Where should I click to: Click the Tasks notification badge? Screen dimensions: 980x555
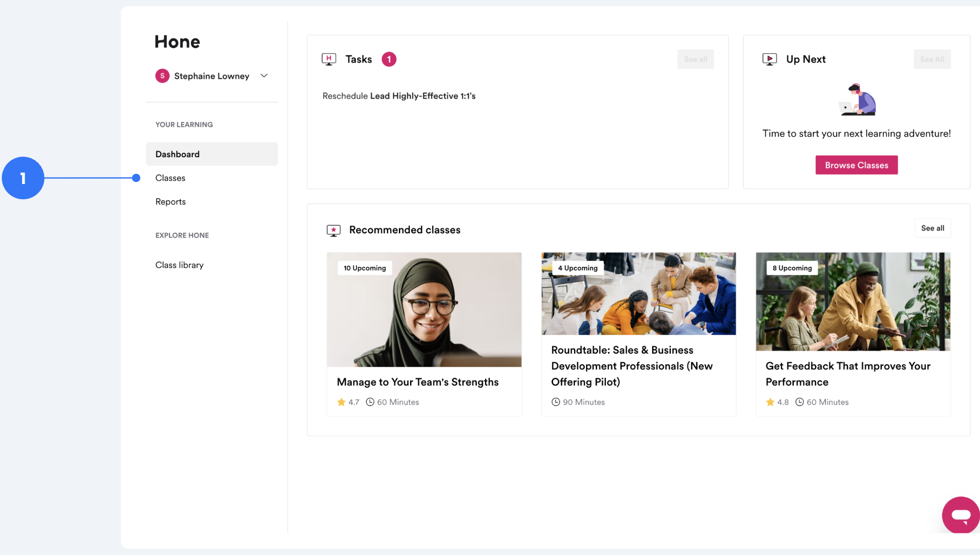(x=388, y=59)
